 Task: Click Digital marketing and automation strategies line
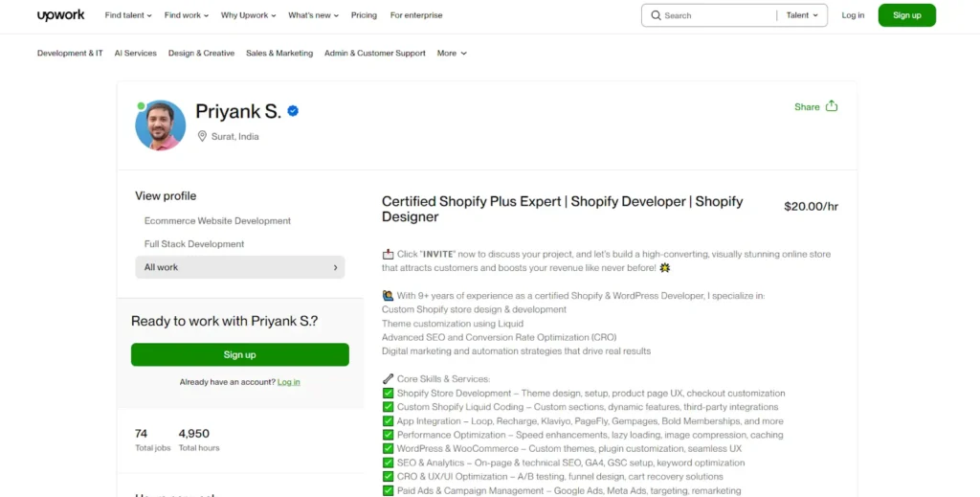[x=516, y=351]
